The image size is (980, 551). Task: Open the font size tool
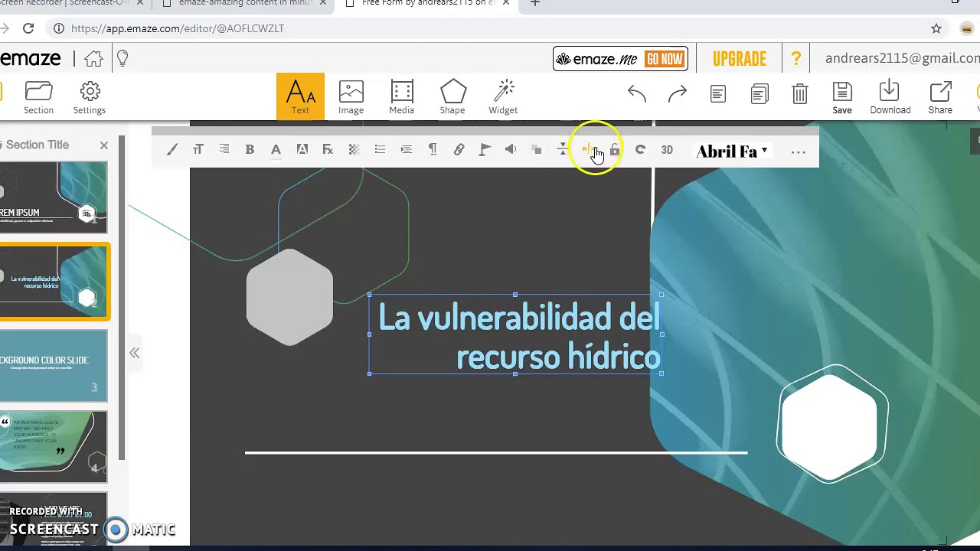click(x=198, y=150)
